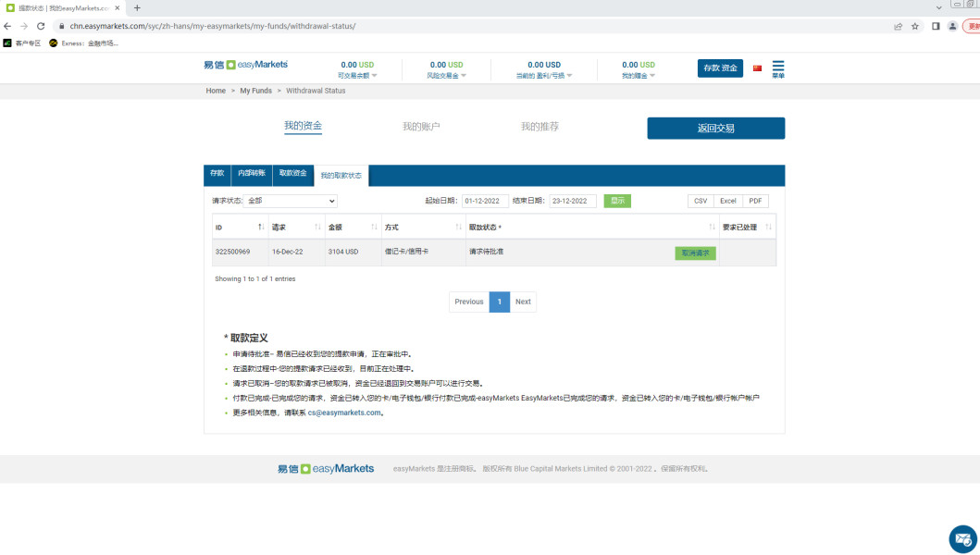980x555 pixels.
Task: Open the hamburger 菜单 menu
Action: (x=778, y=69)
